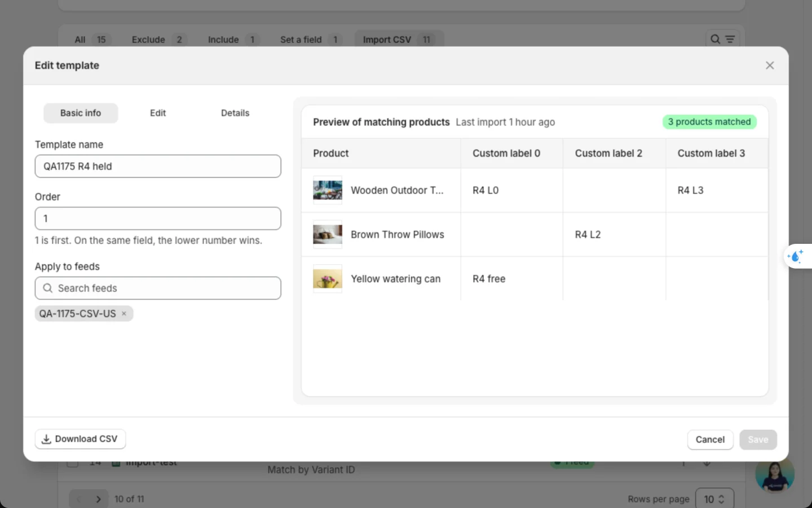Screen dimensions: 812x508
Task: Click the Match by Variant ID text
Action: click(x=311, y=470)
